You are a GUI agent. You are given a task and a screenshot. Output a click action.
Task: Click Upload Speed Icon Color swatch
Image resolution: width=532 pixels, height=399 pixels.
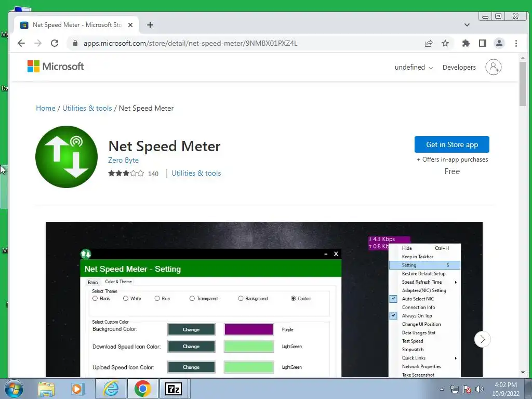[249, 367]
